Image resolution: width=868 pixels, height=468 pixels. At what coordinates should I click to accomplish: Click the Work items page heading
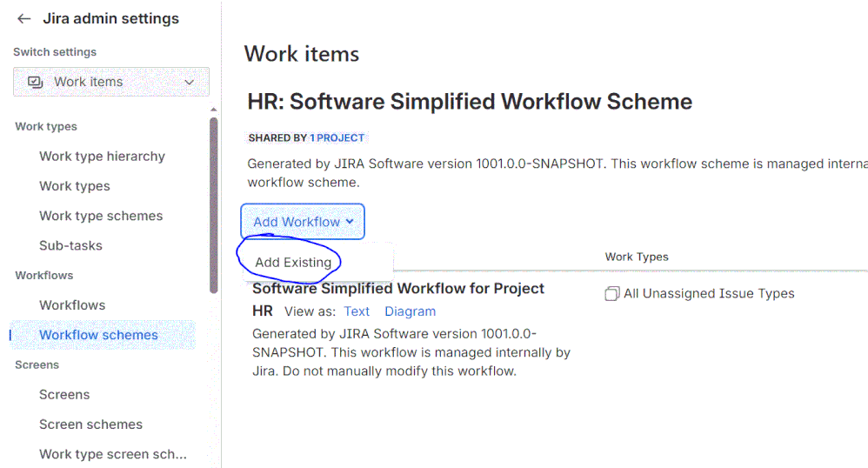tap(302, 54)
